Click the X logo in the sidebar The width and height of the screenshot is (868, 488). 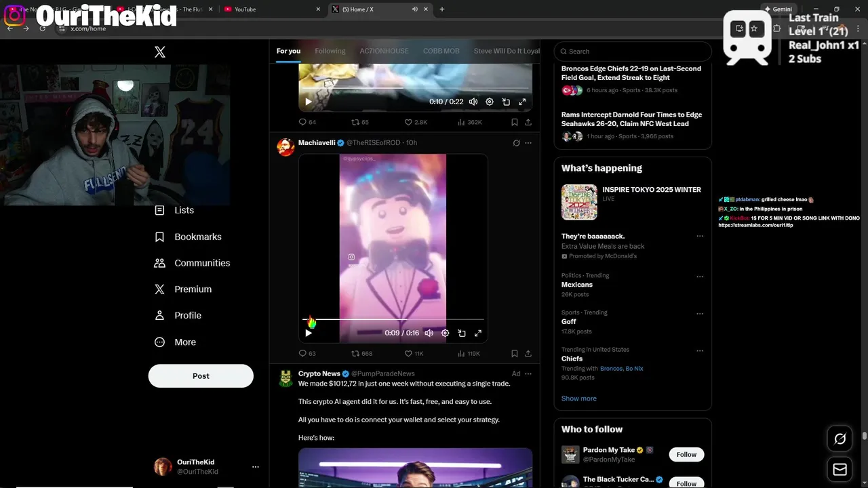tap(160, 52)
